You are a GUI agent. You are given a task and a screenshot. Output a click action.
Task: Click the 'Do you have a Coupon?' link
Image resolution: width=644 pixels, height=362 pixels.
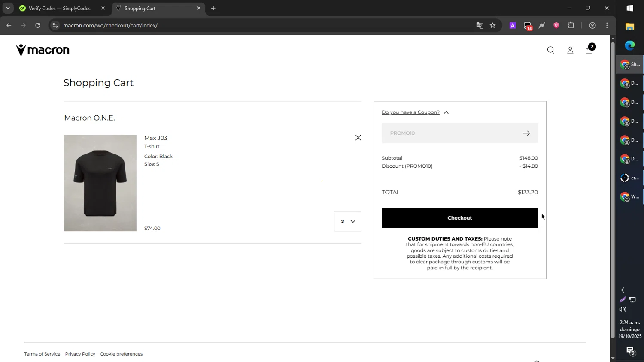(x=410, y=112)
